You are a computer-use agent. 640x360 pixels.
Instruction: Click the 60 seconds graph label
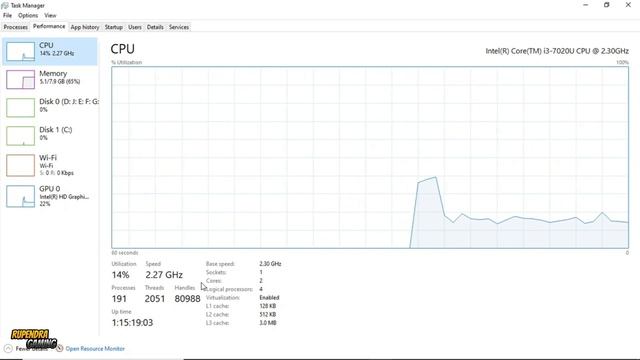pos(125,253)
